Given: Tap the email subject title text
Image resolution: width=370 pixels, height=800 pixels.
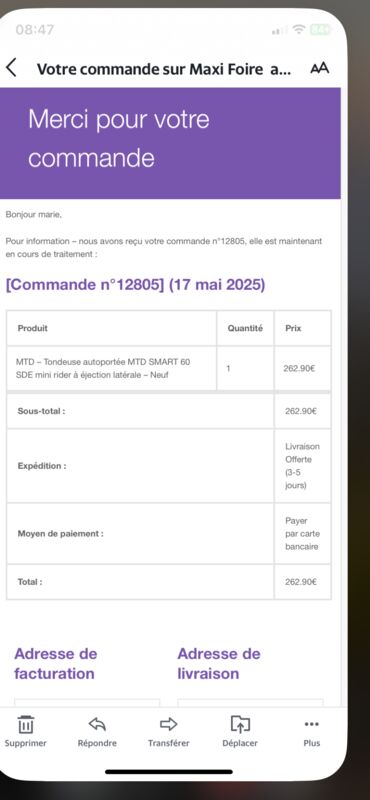Looking at the screenshot, I should pyautogui.click(x=164, y=69).
